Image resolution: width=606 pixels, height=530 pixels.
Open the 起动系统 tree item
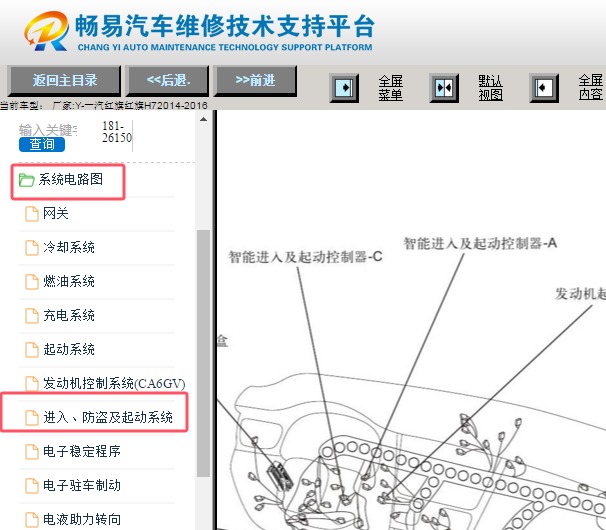[x=69, y=349]
